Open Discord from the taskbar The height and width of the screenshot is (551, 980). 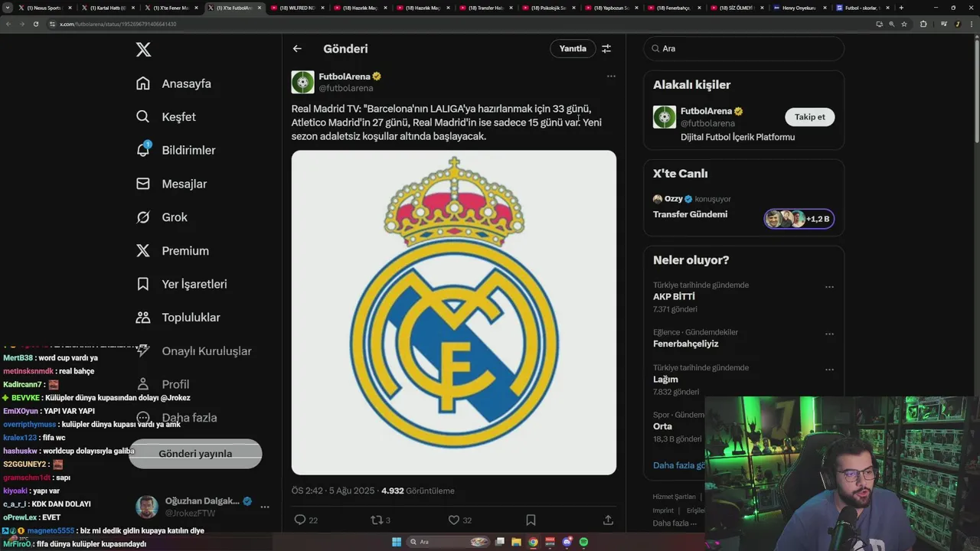(x=567, y=542)
